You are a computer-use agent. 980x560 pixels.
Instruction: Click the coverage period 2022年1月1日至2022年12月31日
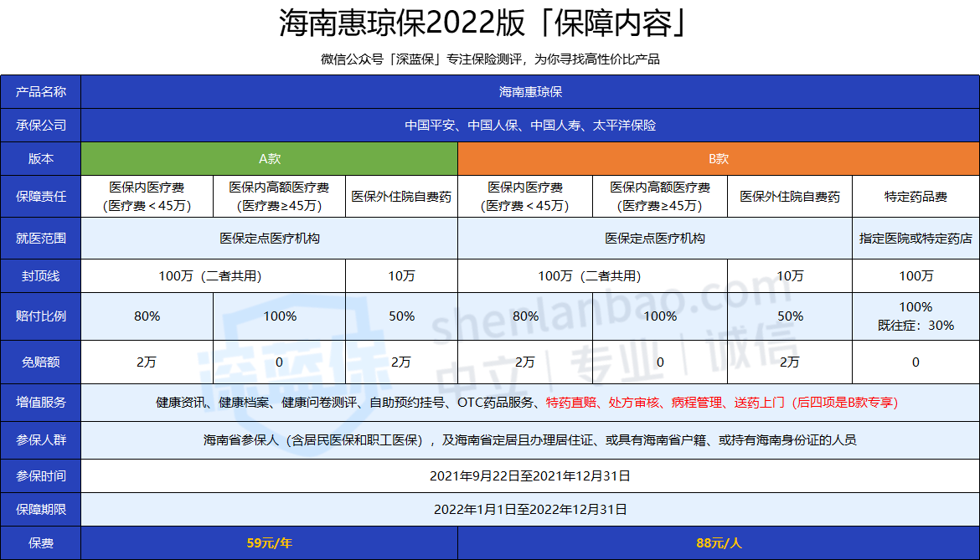click(530, 510)
